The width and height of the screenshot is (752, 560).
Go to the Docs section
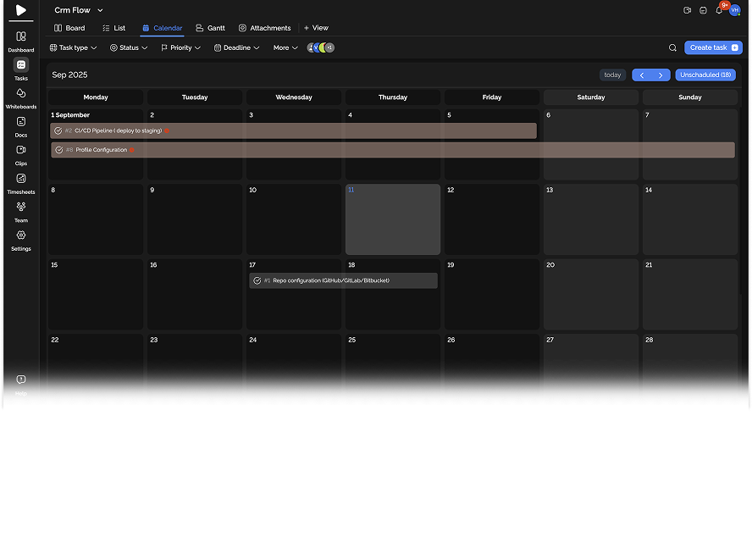(x=21, y=123)
